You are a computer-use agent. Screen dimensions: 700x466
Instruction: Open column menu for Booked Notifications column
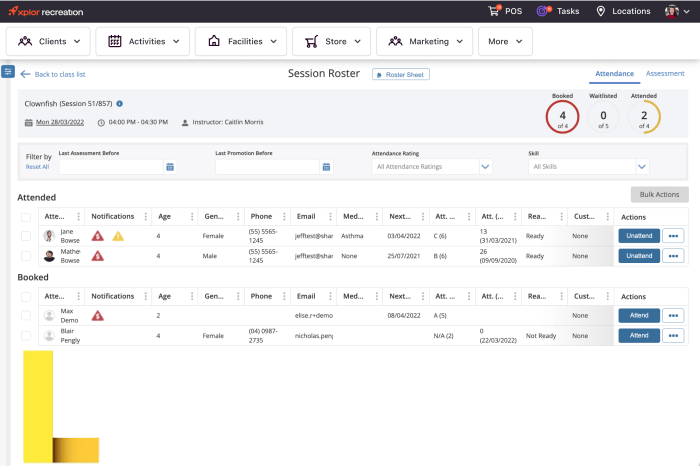pos(146,296)
